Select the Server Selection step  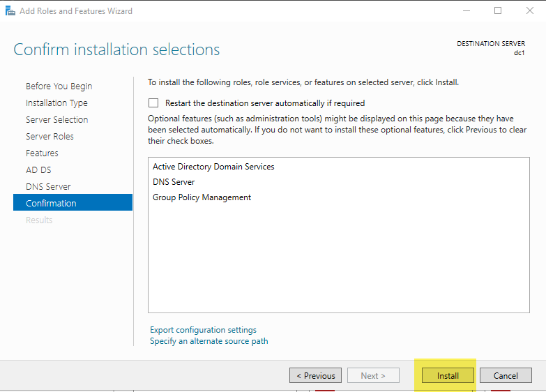click(56, 119)
